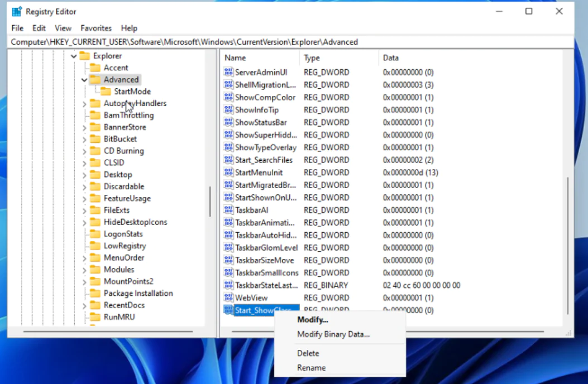Click the TaskbarStateLast binary value icon

click(x=229, y=285)
